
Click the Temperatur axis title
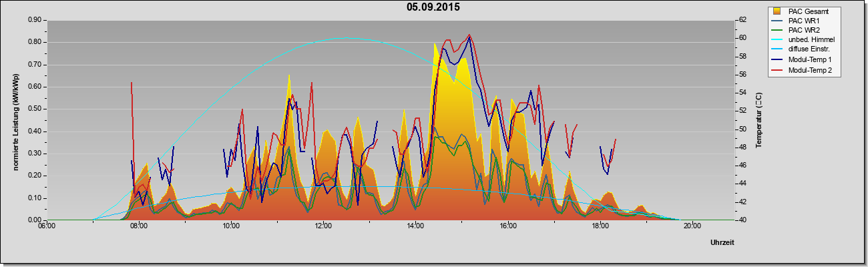tap(759, 120)
